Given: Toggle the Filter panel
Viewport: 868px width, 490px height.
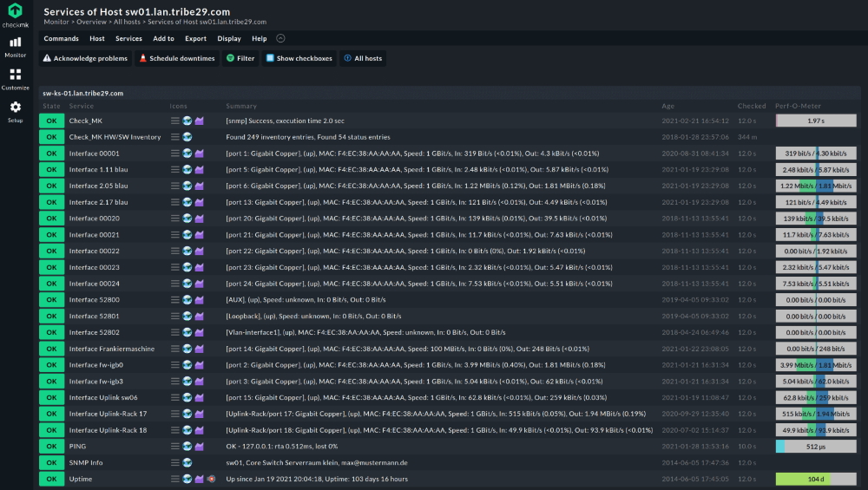Looking at the screenshot, I should (x=240, y=58).
